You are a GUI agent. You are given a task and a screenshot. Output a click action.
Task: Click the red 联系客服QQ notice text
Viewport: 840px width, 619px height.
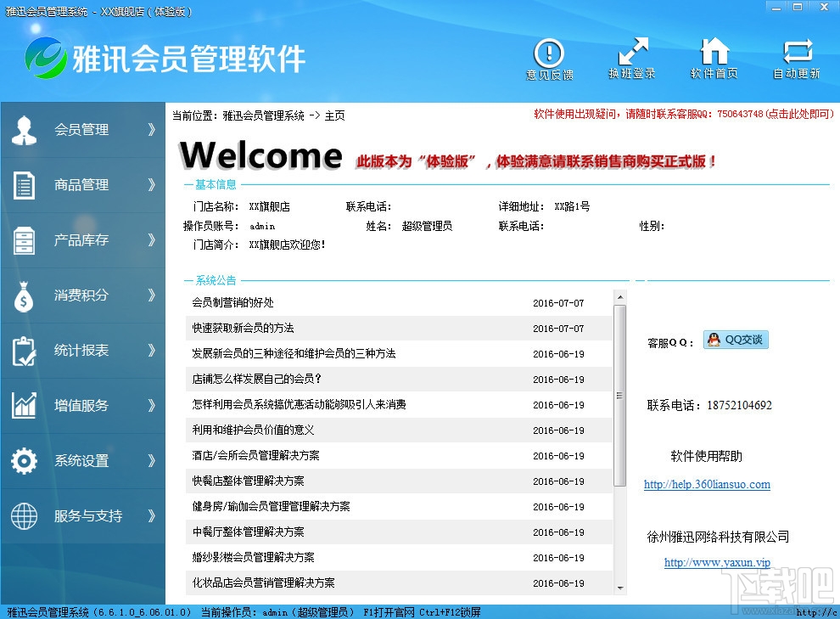(684, 114)
